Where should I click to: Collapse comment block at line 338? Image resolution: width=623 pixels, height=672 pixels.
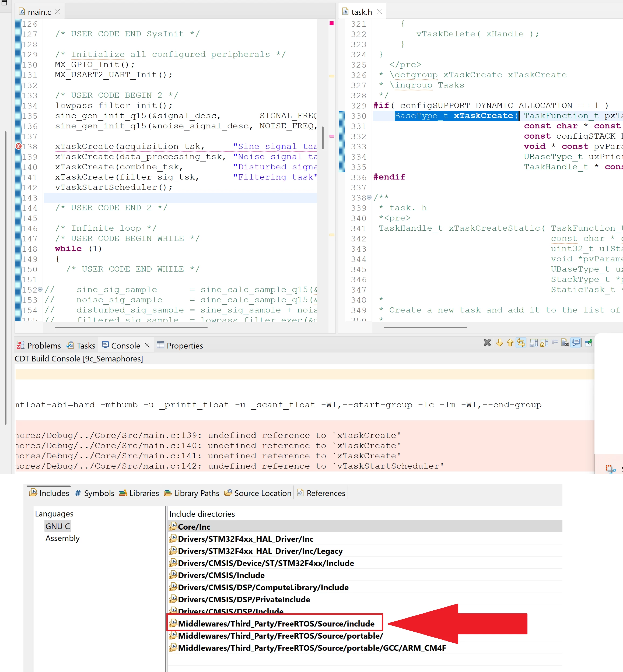(x=369, y=197)
